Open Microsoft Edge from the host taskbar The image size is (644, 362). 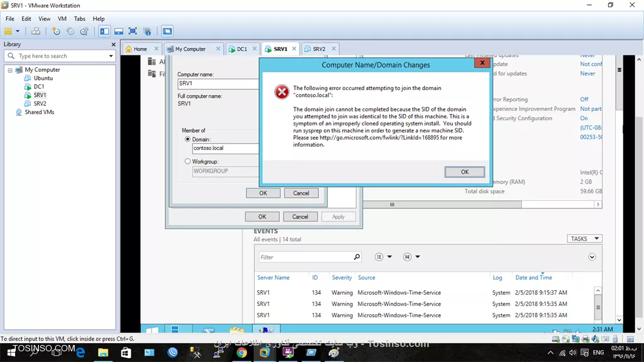pyautogui.click(x=80, y=353)
